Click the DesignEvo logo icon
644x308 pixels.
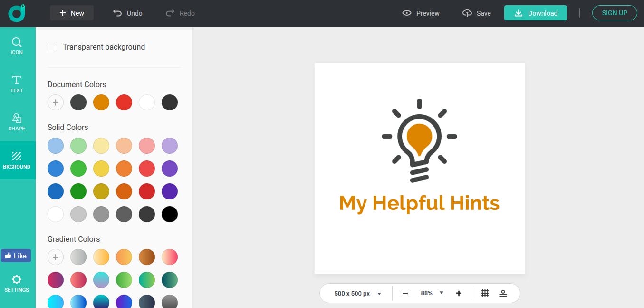pyautogui.click(x=17, y=13)
